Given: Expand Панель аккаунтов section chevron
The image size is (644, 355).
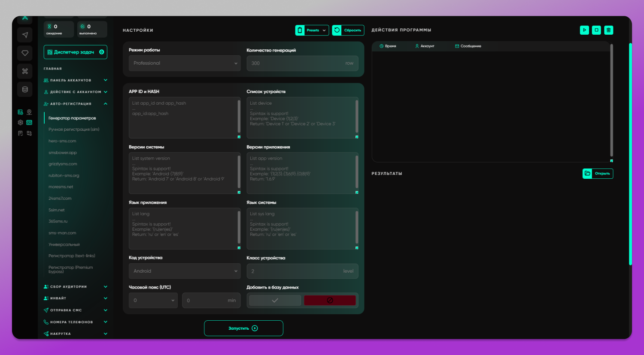Looking at the screenshot, I should pyautogui.click(x=106, y=80).
